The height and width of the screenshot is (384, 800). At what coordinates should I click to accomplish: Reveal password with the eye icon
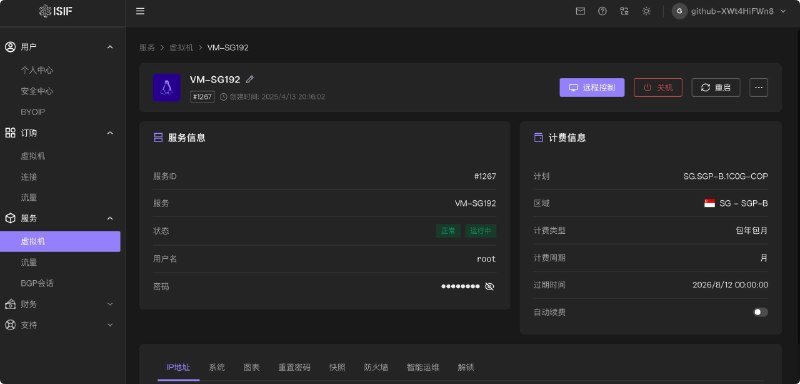[489, 287]
